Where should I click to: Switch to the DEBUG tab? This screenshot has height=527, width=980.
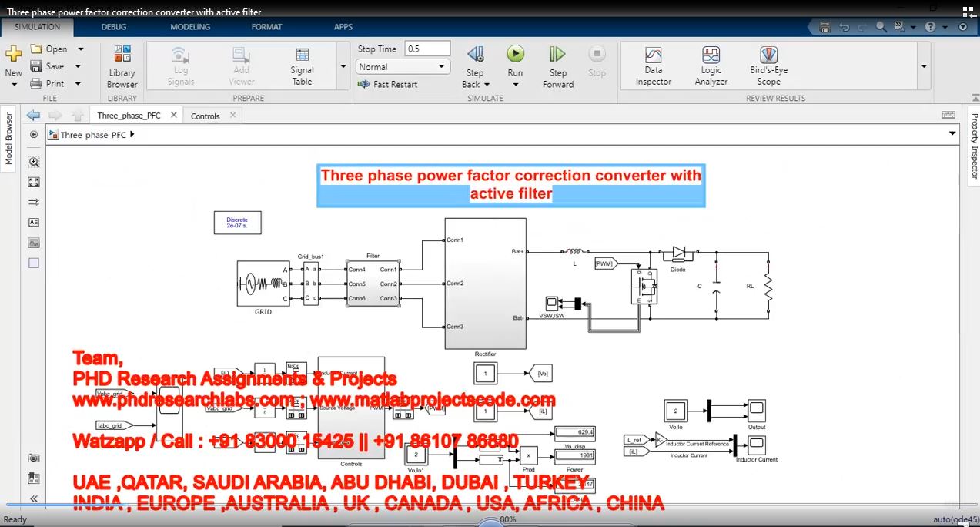[x=115, y=27]
